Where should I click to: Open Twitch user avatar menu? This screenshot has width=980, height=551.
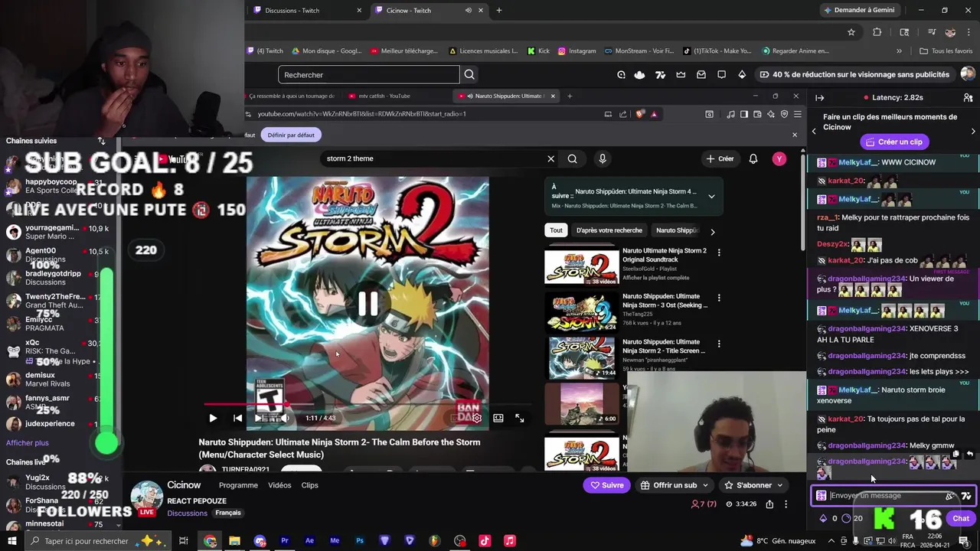(x=968, y=74)
